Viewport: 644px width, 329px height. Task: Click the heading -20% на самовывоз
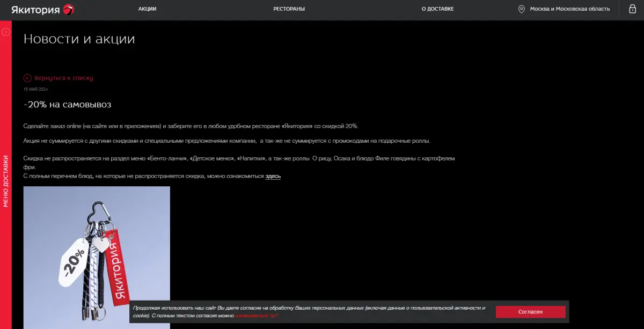pos(68,105)
